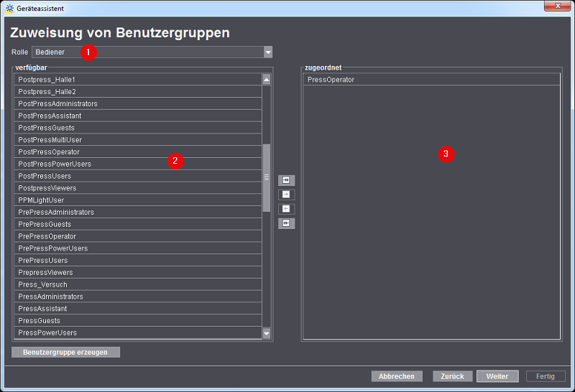The image size is (575, 392).
Task: Go back with the Zurück button
Action: coord(453,376)
